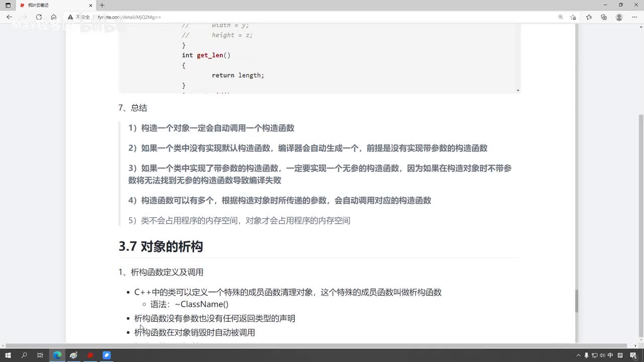Toggle the 中 input method indicator
Image resolution: width=644 pixels, height=362 pixels.
pyautogui.click(x=610, y=355)
